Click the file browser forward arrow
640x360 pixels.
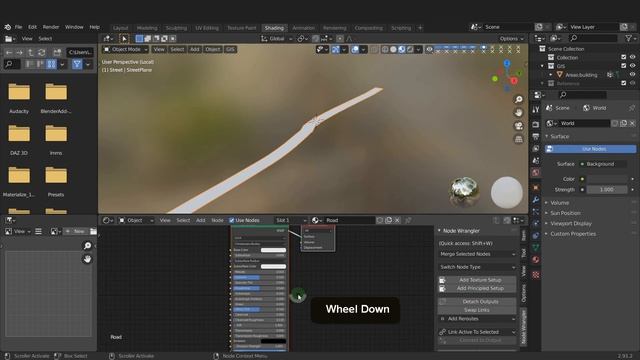19,53
